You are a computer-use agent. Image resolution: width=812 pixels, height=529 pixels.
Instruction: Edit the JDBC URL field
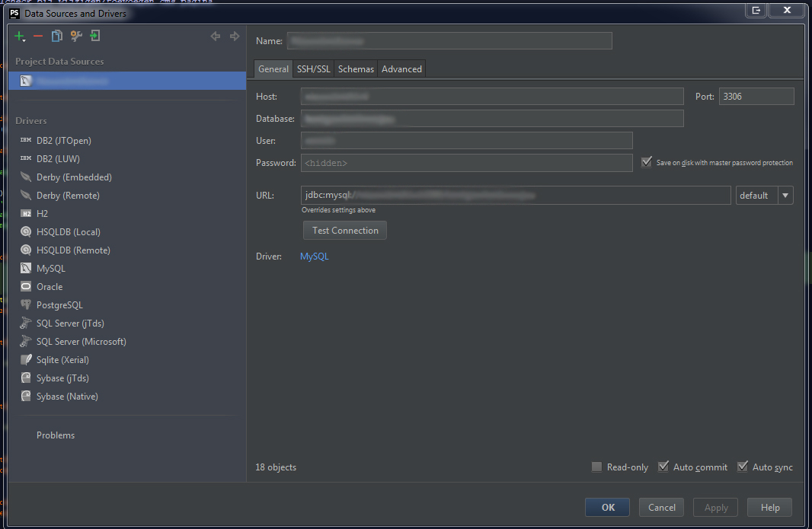515,195
